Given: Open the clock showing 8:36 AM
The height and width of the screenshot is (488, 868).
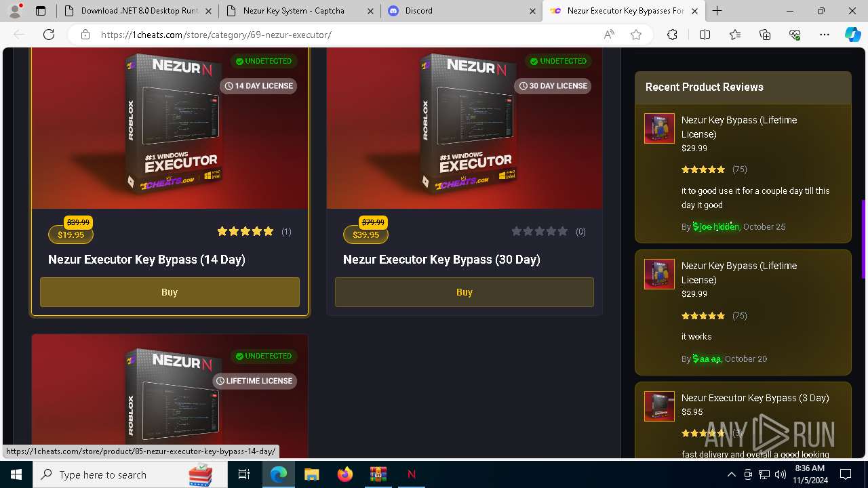Looking at the screenshot, I should [x=810, y=474].
